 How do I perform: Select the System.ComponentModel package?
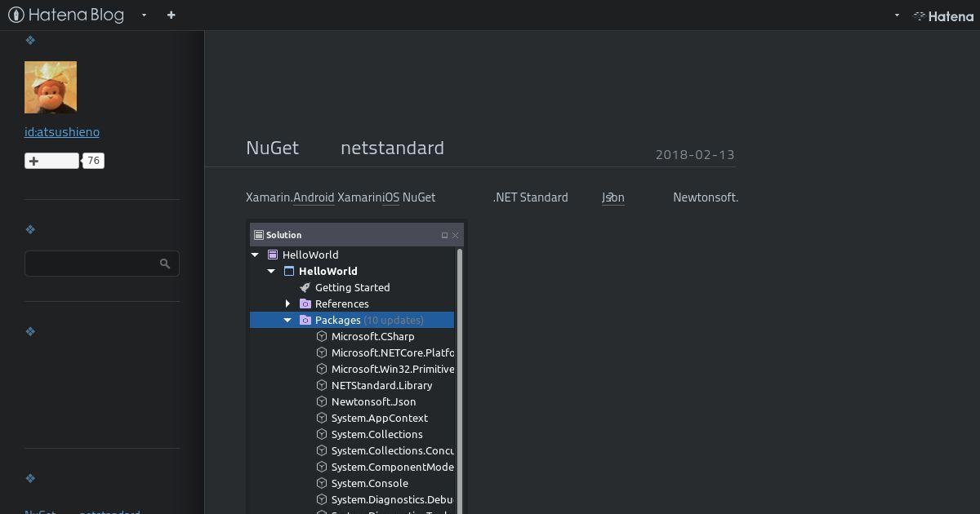[393, 467]
